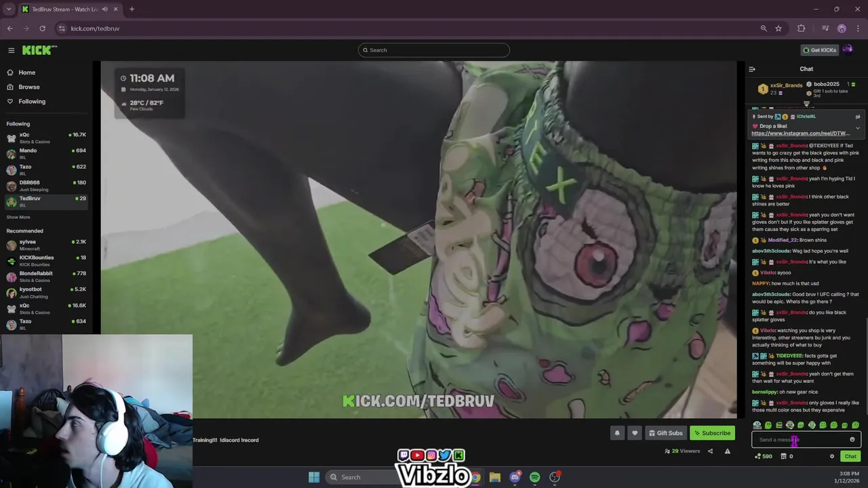Open Spotify from taskbar

(x=535, y=477)
